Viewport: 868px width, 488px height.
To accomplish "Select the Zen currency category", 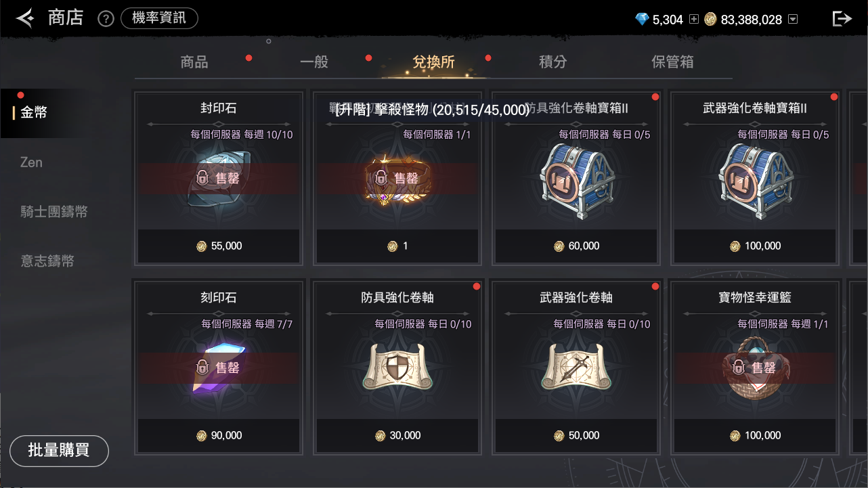I will coord(31,162).
